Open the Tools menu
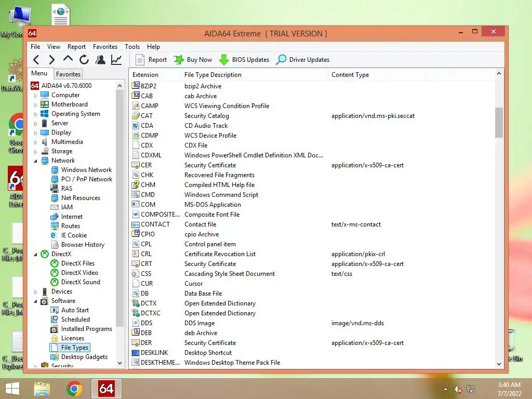The height and width of the screenshot is (399, 532). (x=132, y=47)
